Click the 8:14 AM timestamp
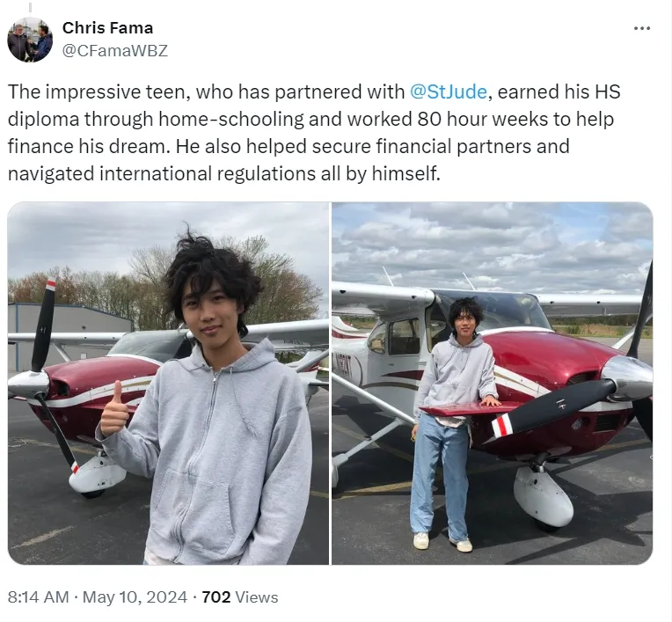The height and width of the screenshot is (622, 672). point(38,597)
